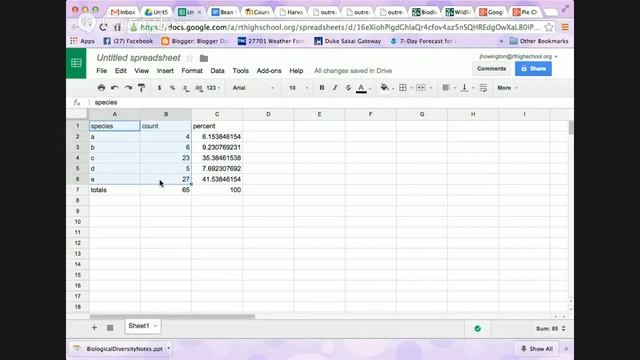Click the green checkmark status icon

click(478, 329)
